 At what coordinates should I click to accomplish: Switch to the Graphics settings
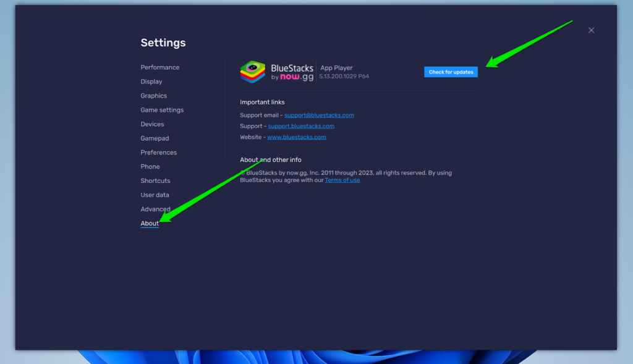153,95
